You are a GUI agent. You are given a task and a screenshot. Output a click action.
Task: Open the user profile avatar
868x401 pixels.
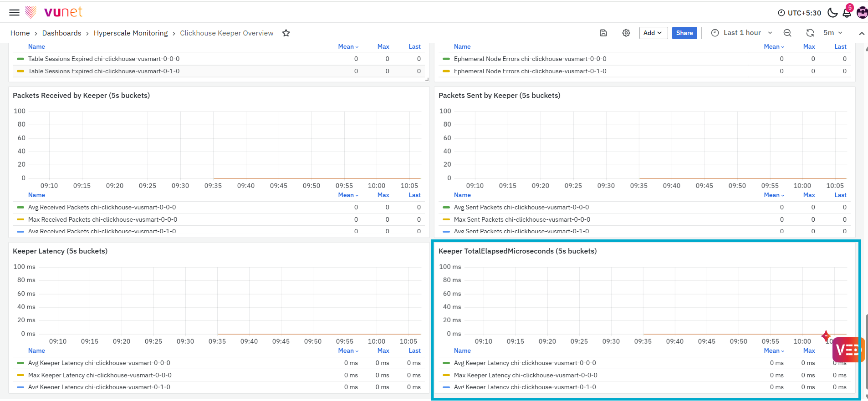tap(862, 12)
